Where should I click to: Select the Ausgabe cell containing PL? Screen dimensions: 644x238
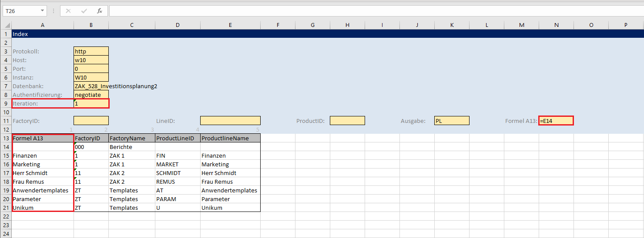pos(452,121)
